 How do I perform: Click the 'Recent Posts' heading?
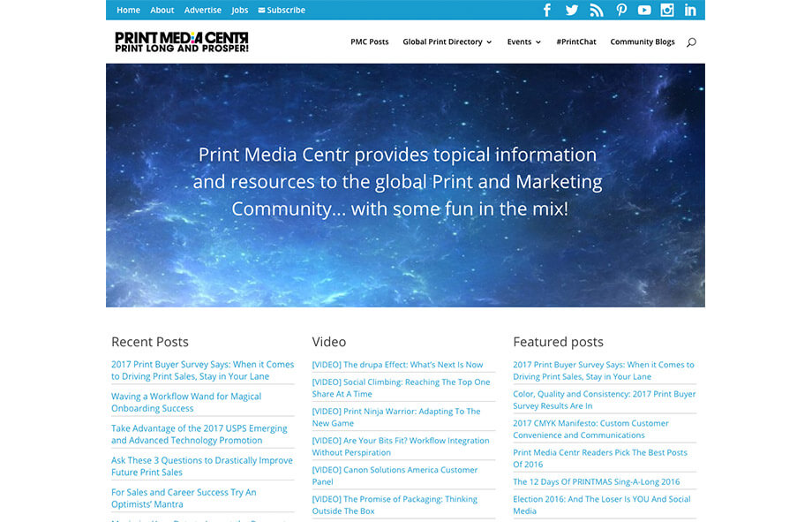pyautogui.click(x=150, y=342)
